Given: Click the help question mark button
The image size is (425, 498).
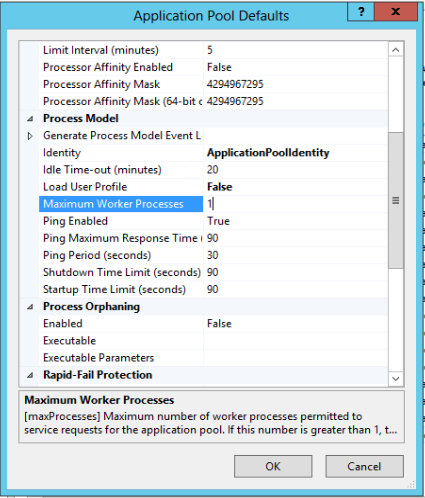Looking at the screenshot, I should (361, 12).
